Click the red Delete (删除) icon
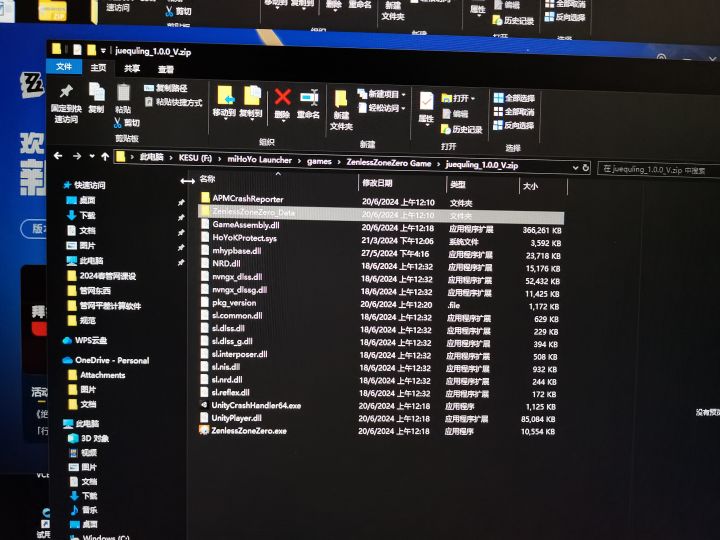720x540 pixels. click(x=282, y=104)
